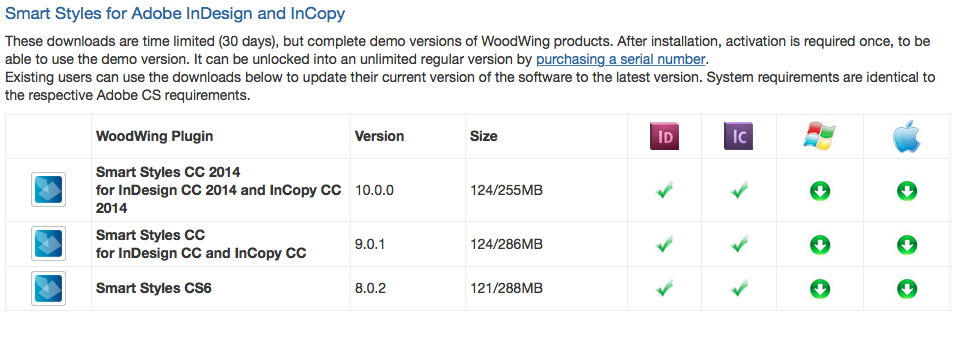Click InDesign checkmark for Smart Styles CS6
965x360 pixels.
tap(664, 287)
